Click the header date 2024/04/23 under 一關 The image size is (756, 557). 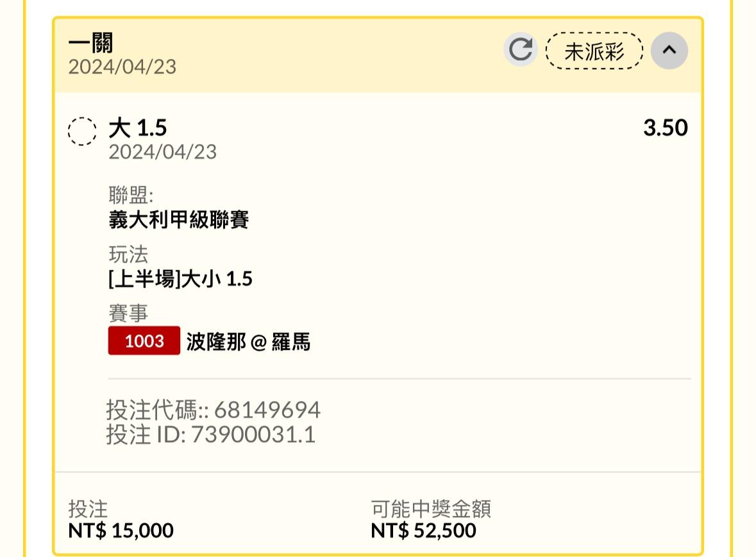pos(122,67)
